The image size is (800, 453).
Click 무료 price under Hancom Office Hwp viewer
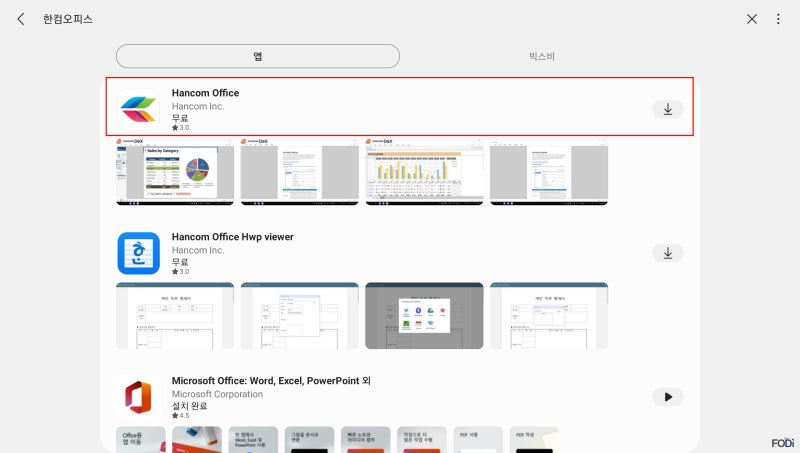point(180,262)
